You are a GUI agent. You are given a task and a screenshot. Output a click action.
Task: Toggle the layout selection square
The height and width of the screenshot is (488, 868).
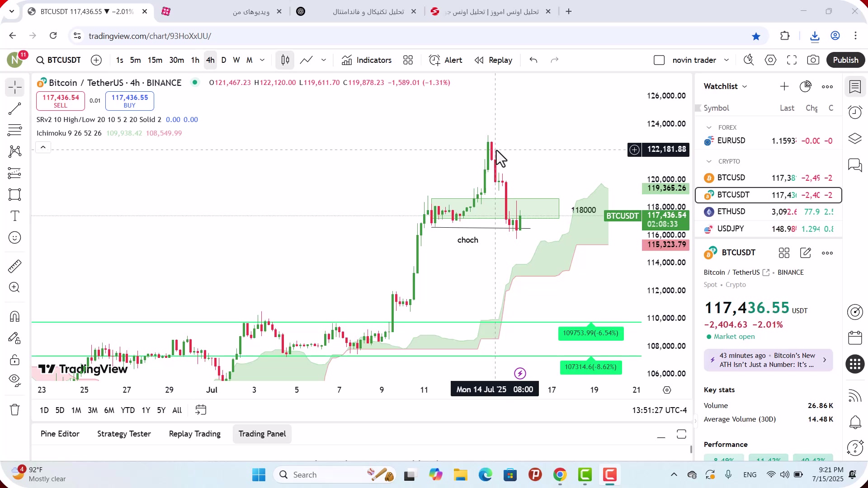659,60
